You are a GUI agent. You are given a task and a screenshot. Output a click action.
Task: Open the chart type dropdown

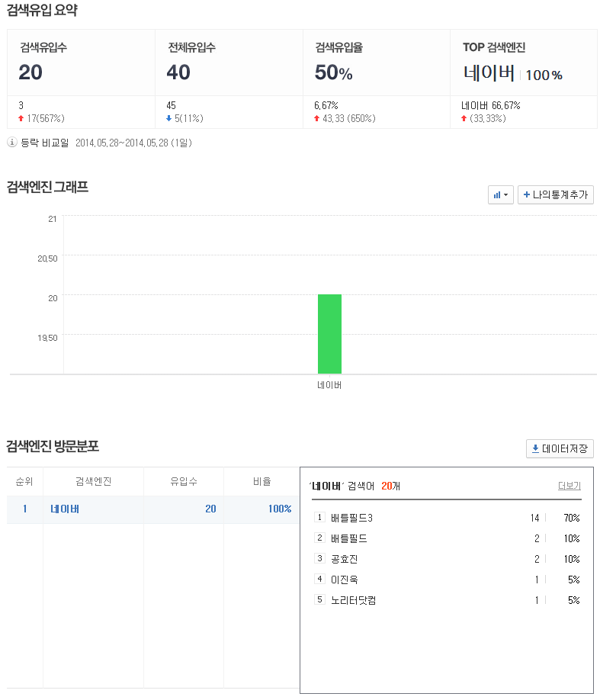pyautogui.click(x=501, y=195)
